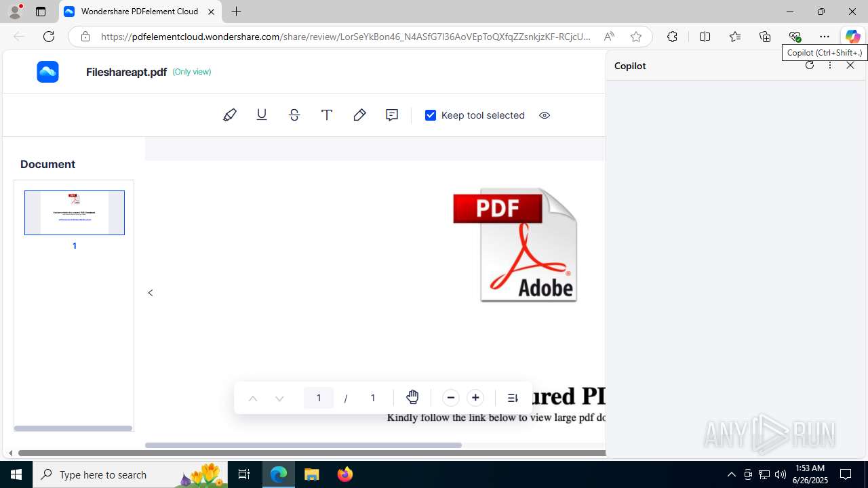Open the browser profile icon
The width and height of the screenshot is (868, 488).
point(15,12)
